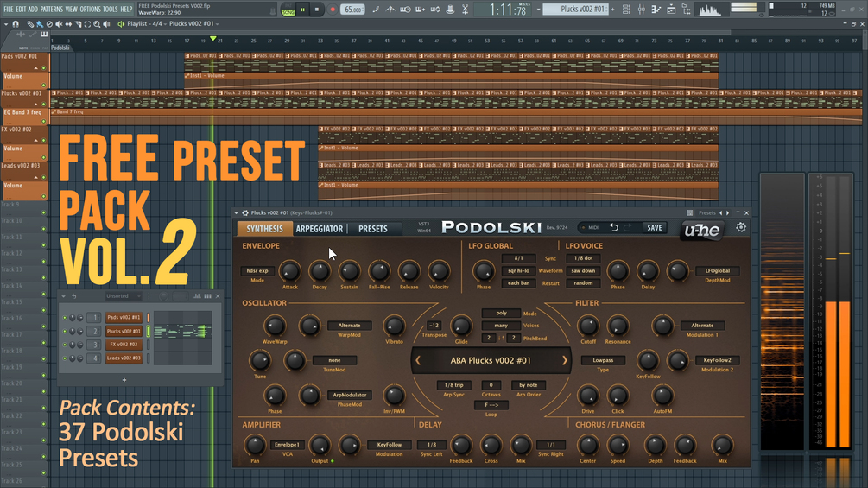This screenshot has height=488, width=868.
Task: Select the mute tool in playlist toolbar
Action: pos(59,24)
